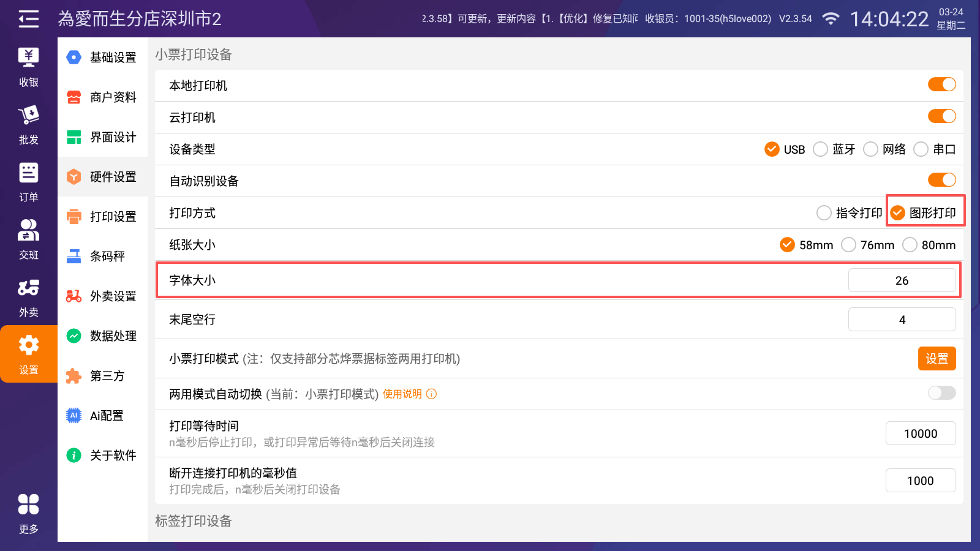Image resolution: width=980 pixels, height=551 pixels.
Task: Collapse the sidebar with the hamburger menu icon
Action: tap(28, 19)
